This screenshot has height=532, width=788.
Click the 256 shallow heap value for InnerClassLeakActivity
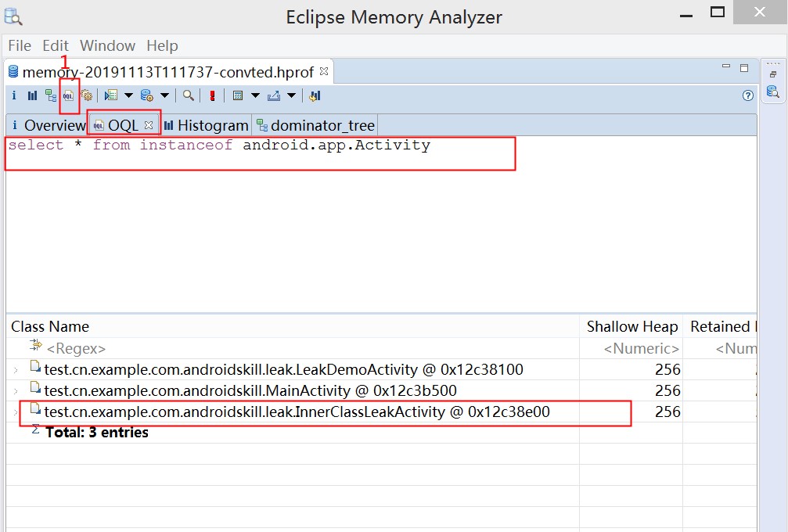pos(667,412)
